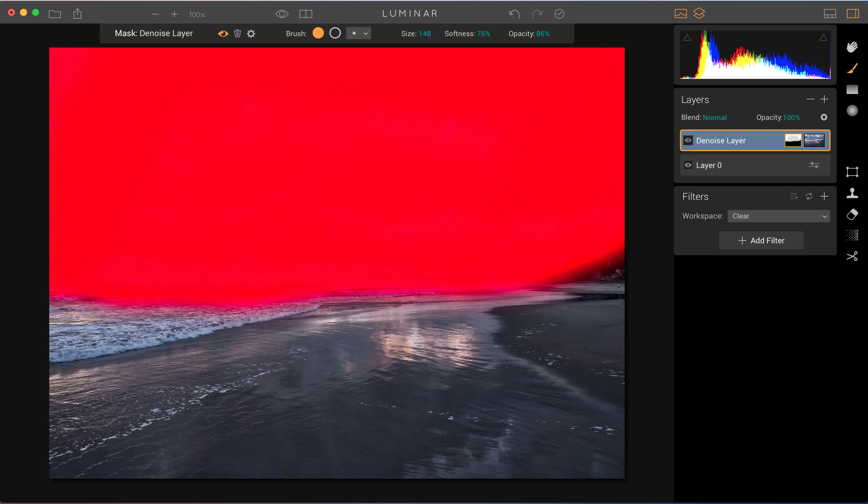Click the reset filters icon
The image size is (868, 504).
(x=809, y=197)
